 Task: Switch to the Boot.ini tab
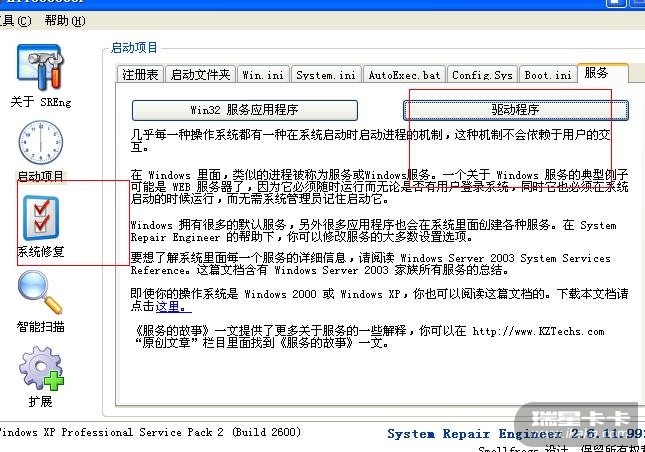pyautogui.click(x=548, y=75)
